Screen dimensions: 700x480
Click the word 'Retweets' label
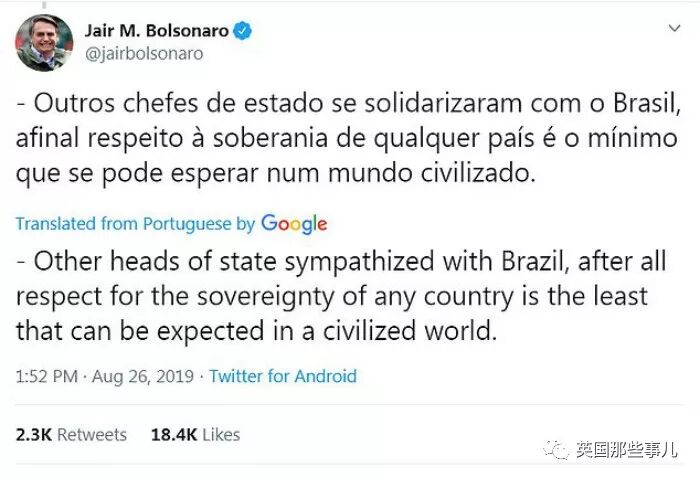coord(92,434)
